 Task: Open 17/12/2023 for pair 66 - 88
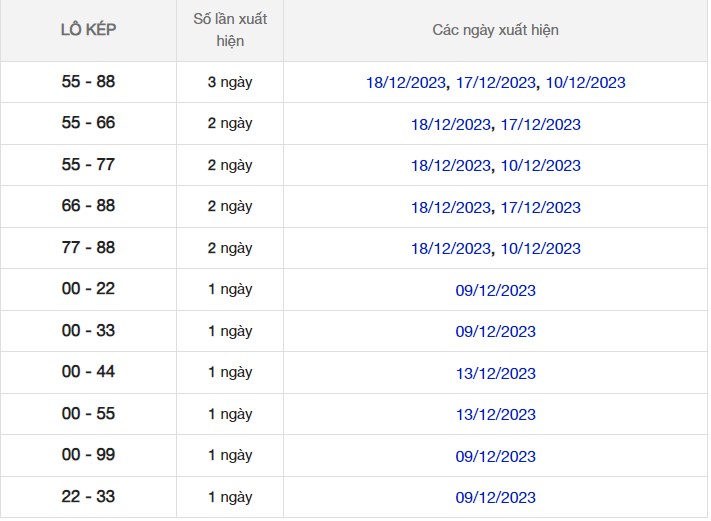(540, 208)
